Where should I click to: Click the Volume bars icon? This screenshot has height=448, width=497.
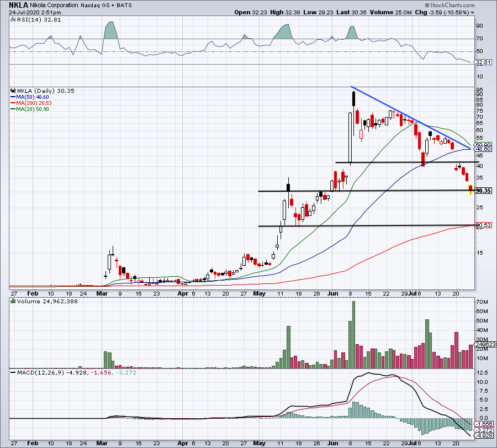pos(13,301)
